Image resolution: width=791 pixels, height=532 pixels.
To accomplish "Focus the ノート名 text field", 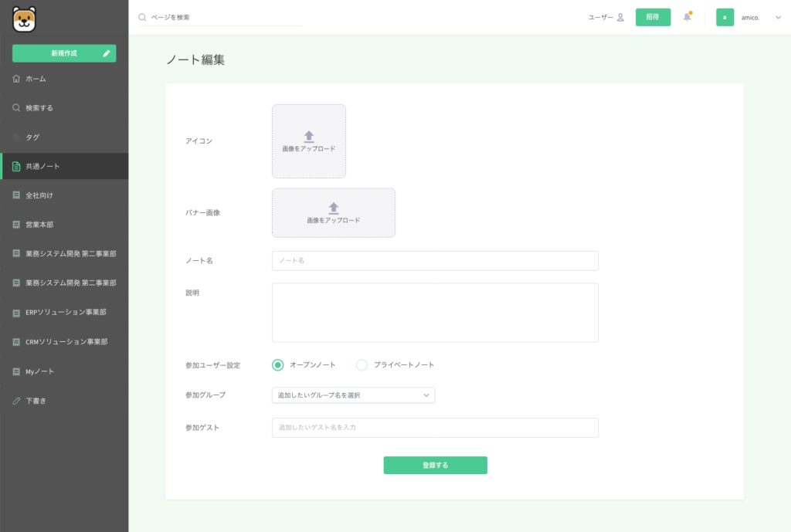I will coord(435,261).
